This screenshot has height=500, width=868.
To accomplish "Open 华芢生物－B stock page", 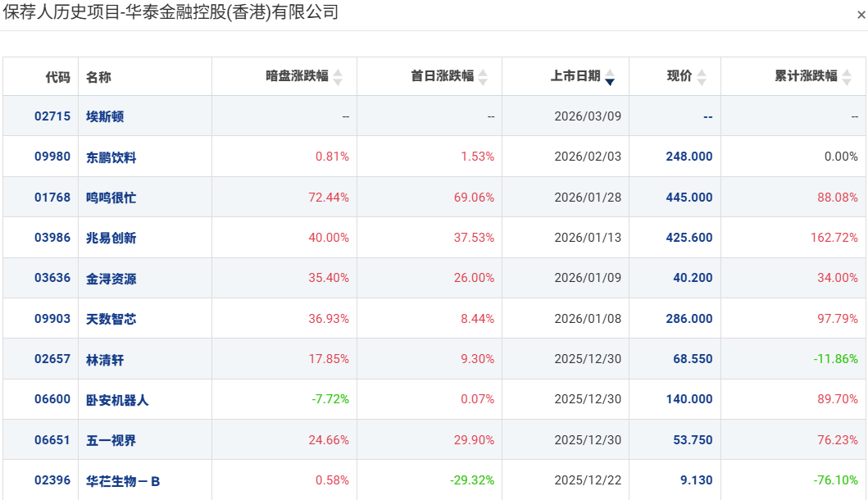I will pos(123,481).
